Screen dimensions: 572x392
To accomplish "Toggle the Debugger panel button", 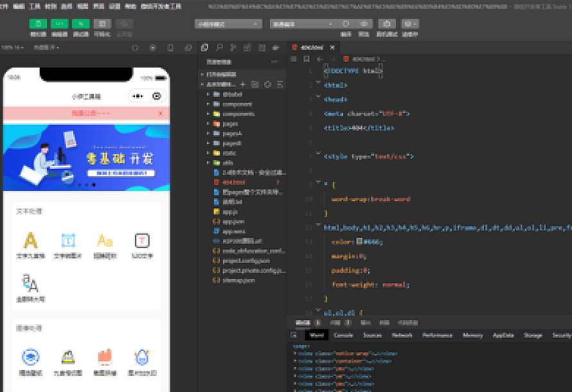I will tap(80, 24).
